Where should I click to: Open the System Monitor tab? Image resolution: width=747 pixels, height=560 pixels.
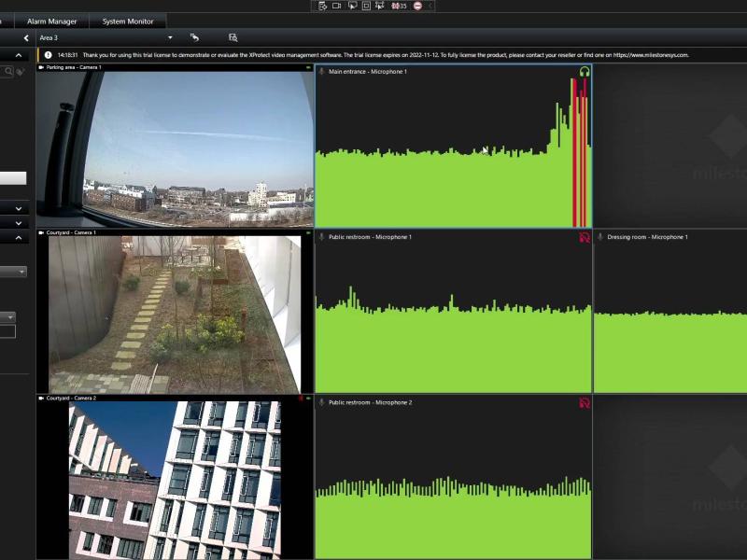(x=126, y=21)
